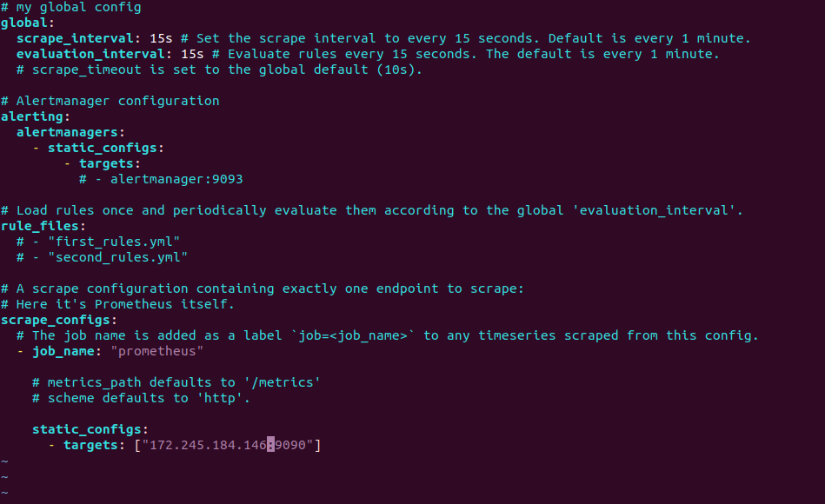
Task: Select the 'alerting:' section key
Action: point(35,116)
